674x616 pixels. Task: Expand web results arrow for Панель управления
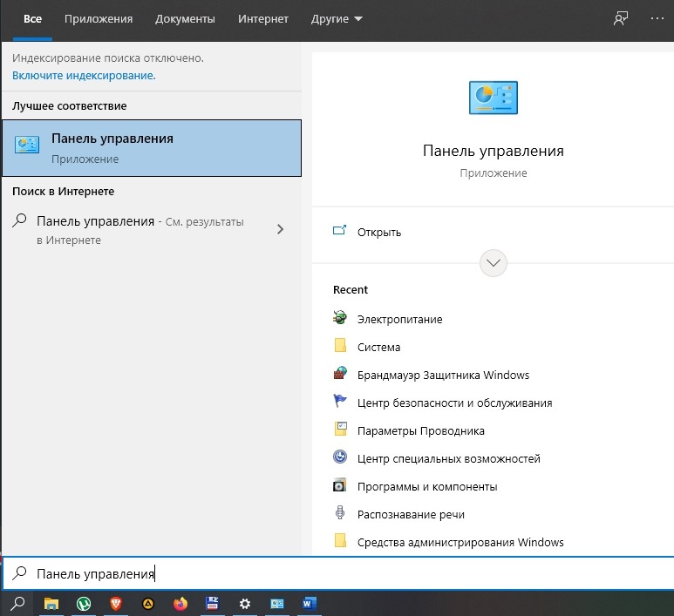[x=280, y=229]
